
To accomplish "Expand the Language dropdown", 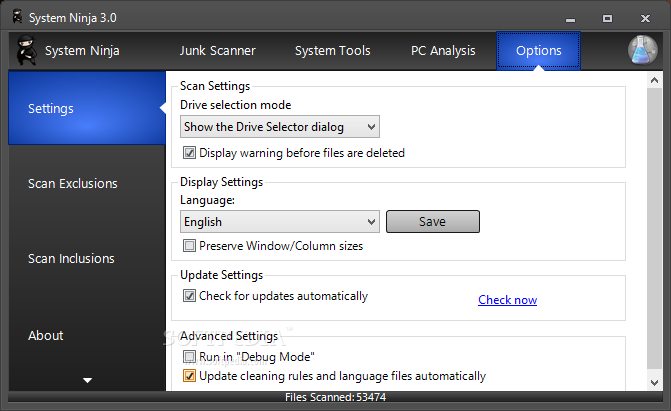I will click(x=280, y=222).
